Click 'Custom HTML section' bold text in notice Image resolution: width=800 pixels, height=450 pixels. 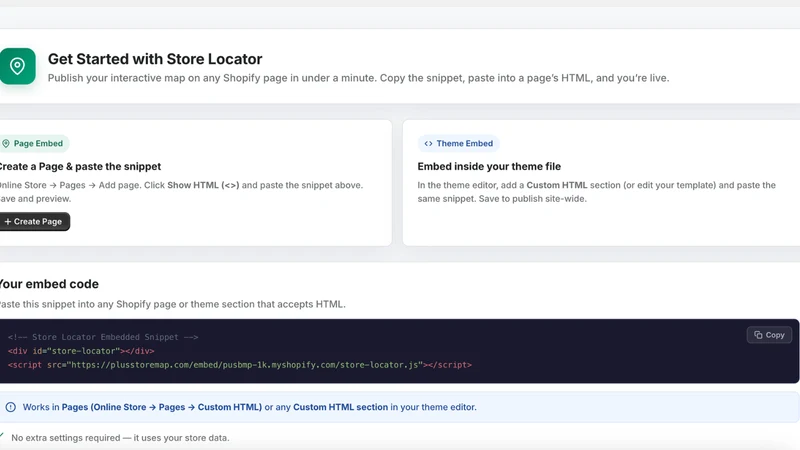340,407
